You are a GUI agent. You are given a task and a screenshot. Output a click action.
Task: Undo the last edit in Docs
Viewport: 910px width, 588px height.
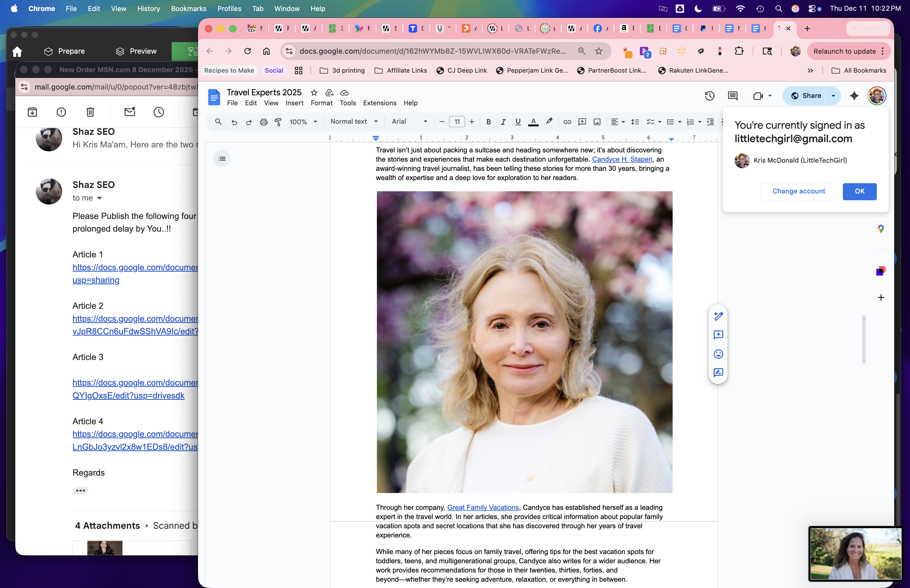tap(234, 122)
